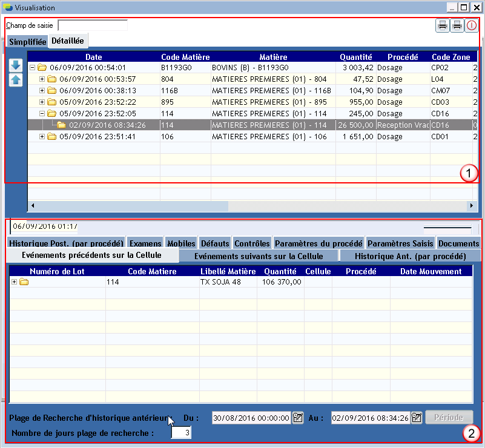This screenshot has height=448, width=485.
Task: Click the Cellule column header
Action: 318,271
